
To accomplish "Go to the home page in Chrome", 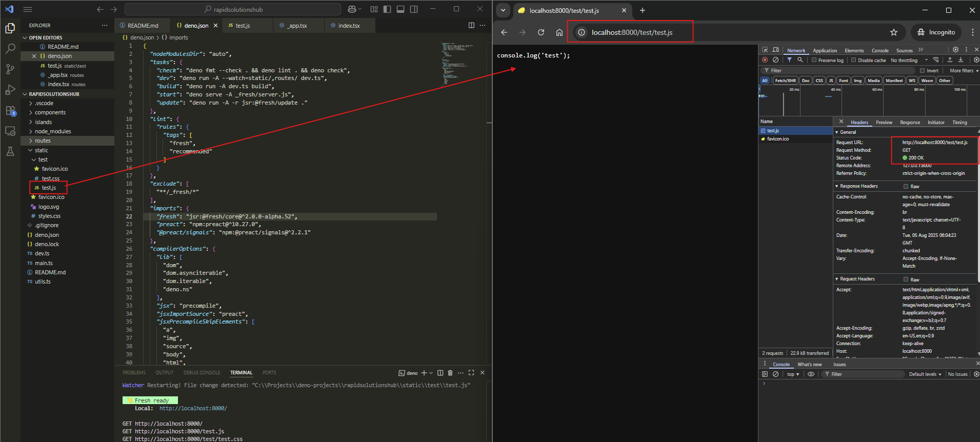I will 559,32.
